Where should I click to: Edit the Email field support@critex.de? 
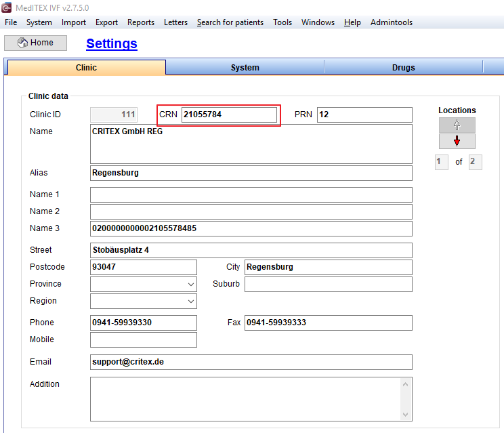(x=251, y=363)
